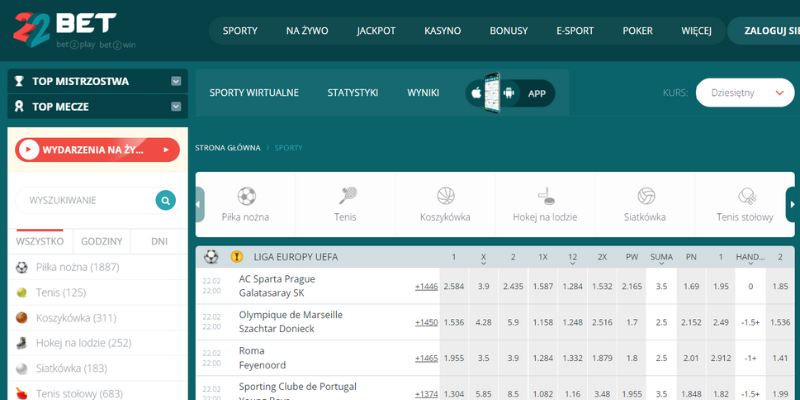
Task: Click the soccer icon beside Piłka nożna (1887)
Action: coord(21,267)
